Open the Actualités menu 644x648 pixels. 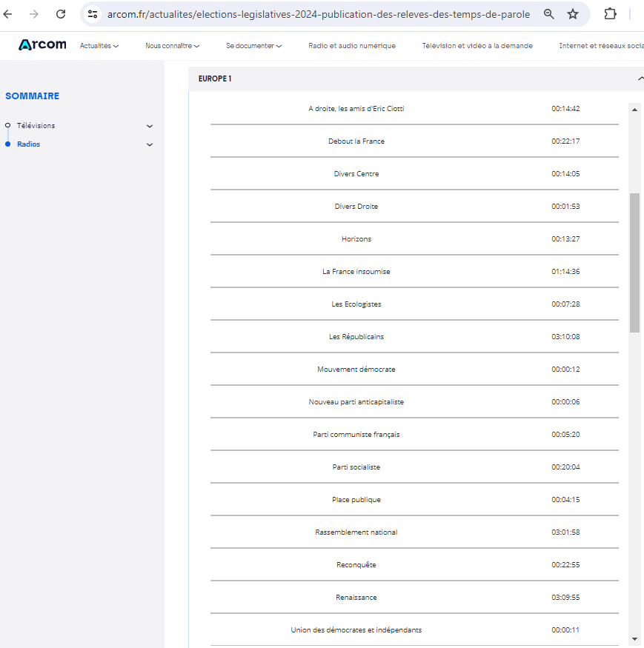99,46
